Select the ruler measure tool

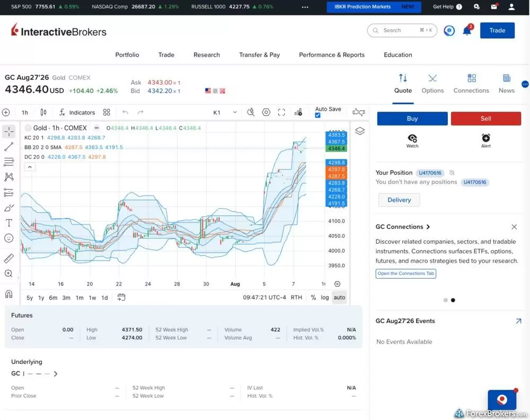[x=9, y=258]
